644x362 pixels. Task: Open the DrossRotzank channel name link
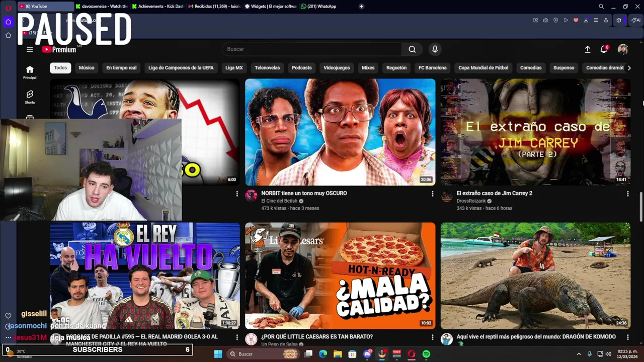[x=471, y=201]
